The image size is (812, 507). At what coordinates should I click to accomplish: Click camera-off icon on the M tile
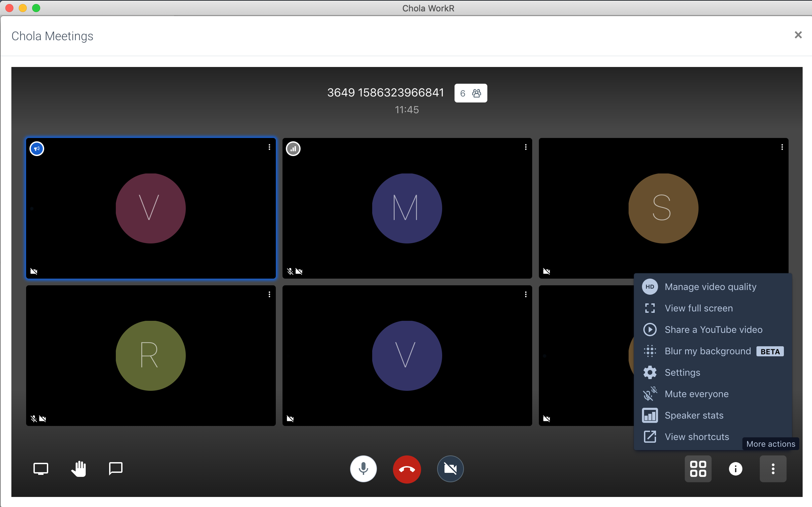coord(299,271)
